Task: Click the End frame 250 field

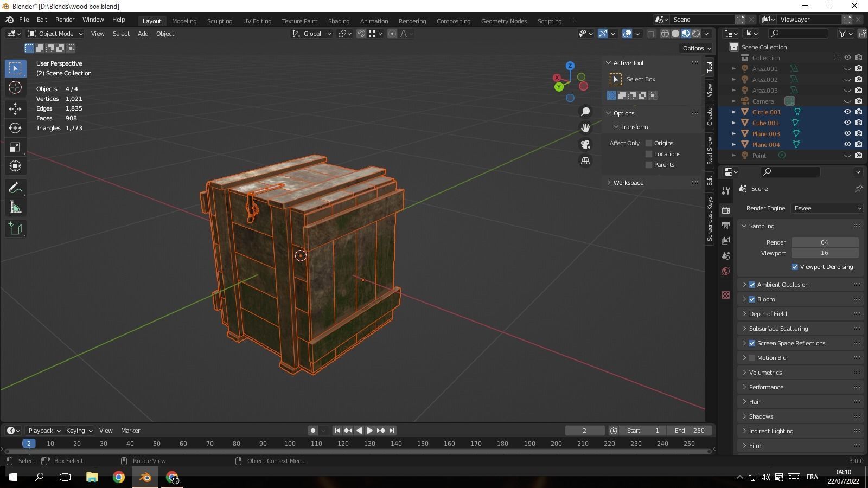Action: click(x=690, y=431)
